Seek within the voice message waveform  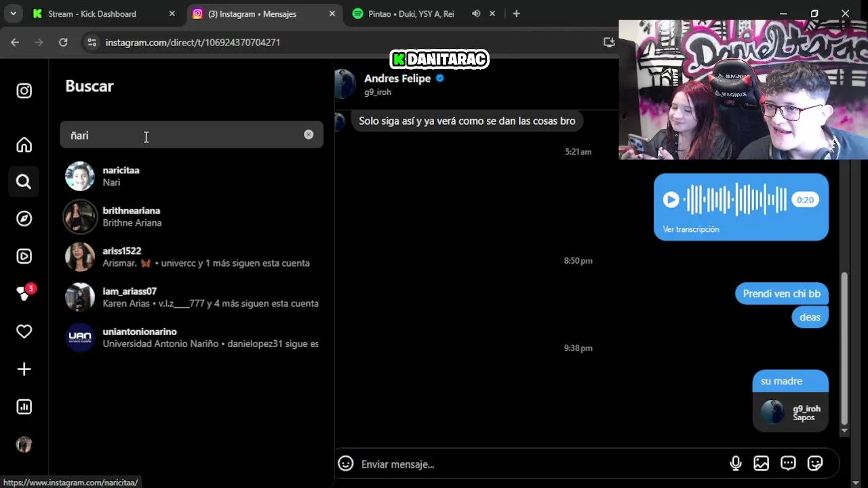pyautogui.click(x=736, y=200)
